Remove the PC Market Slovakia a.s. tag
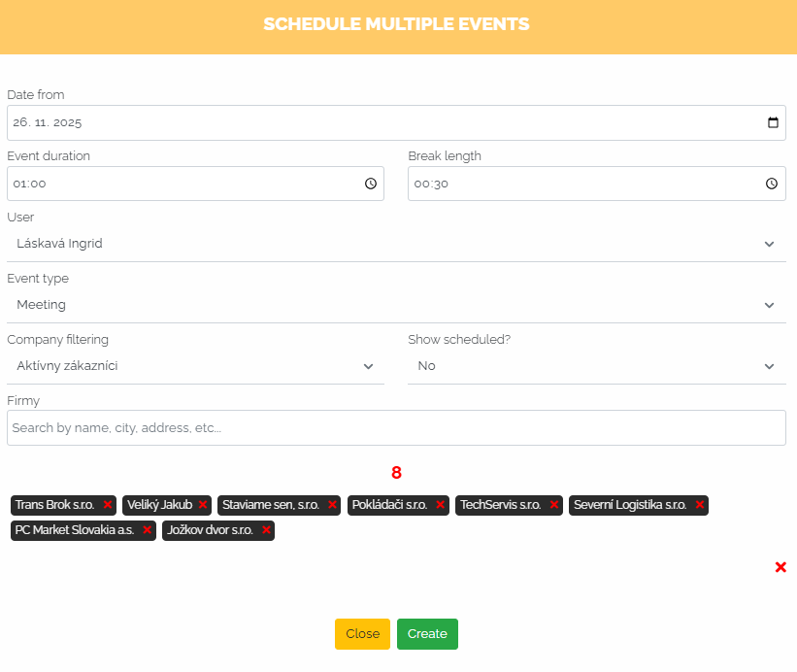Viewport: 797px width, 672px height. (148, 530)
